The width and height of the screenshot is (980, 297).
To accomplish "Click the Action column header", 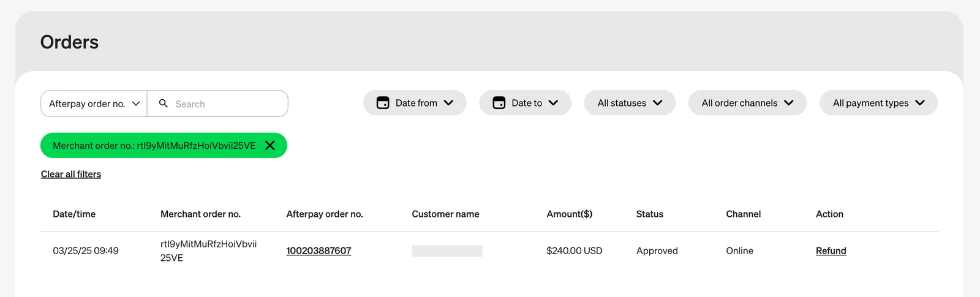I will (829, 214).
